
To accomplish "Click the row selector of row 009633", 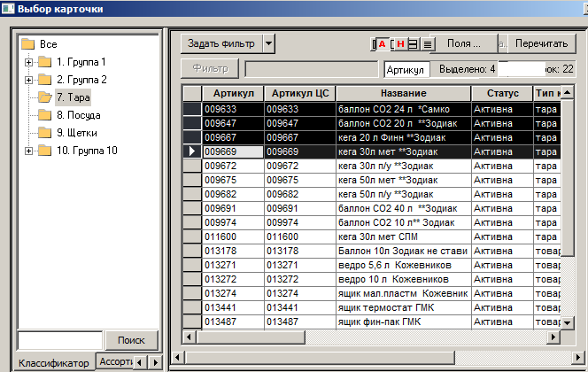I will coord(192,109).
